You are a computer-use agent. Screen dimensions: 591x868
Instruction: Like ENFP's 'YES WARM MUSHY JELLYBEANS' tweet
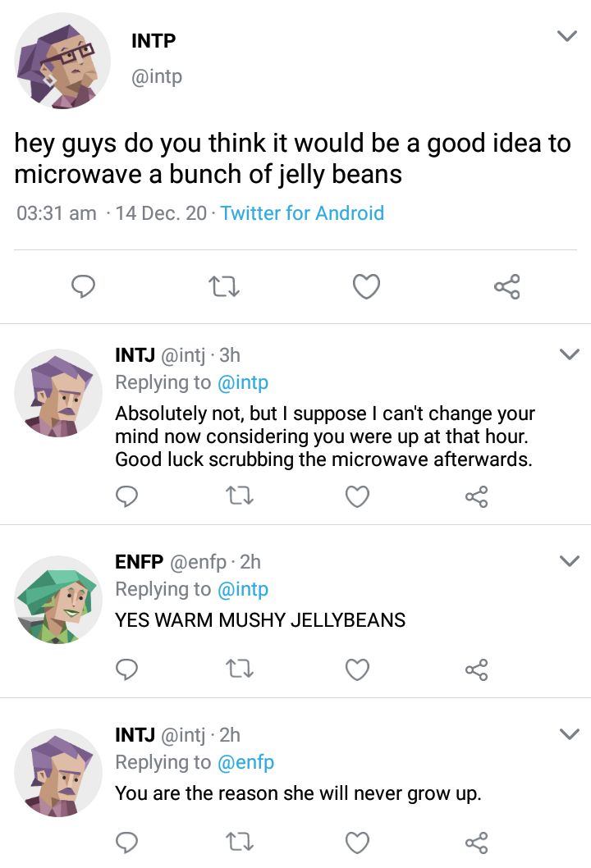click(357, 670)
